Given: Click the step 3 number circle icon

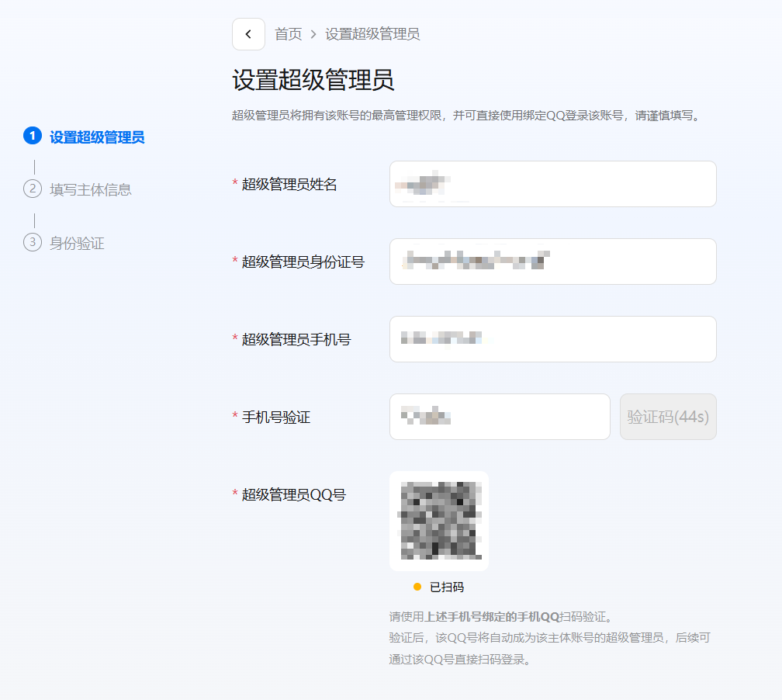Looking at the screenshot, I should pos(33,242).
